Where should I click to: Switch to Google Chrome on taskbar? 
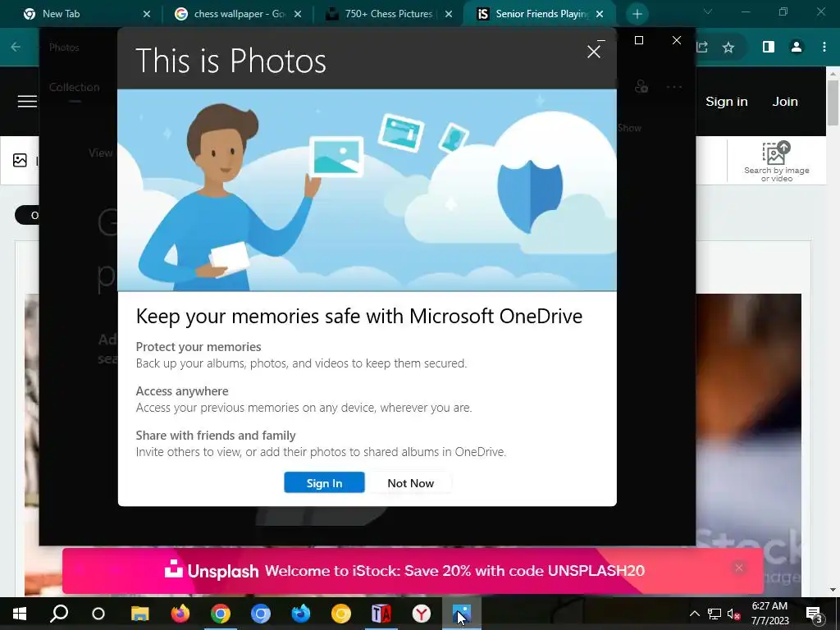pos(220,614)
